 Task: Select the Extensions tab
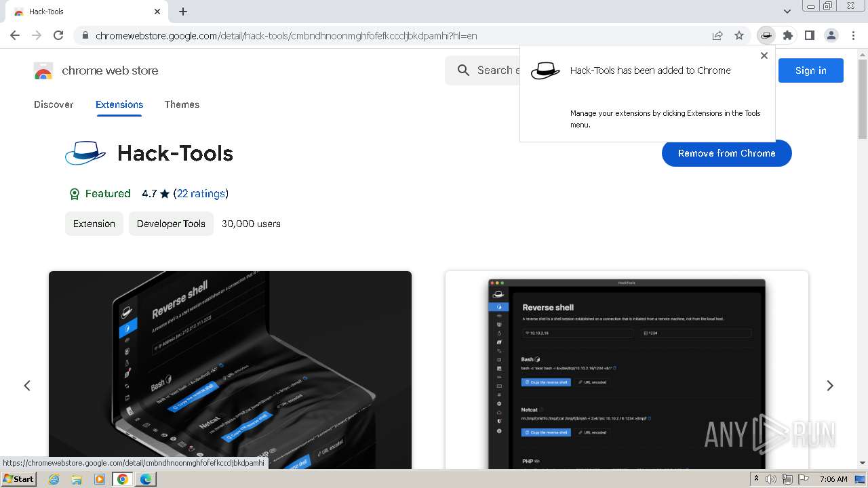pyautogui.click(x=119, y=104)
